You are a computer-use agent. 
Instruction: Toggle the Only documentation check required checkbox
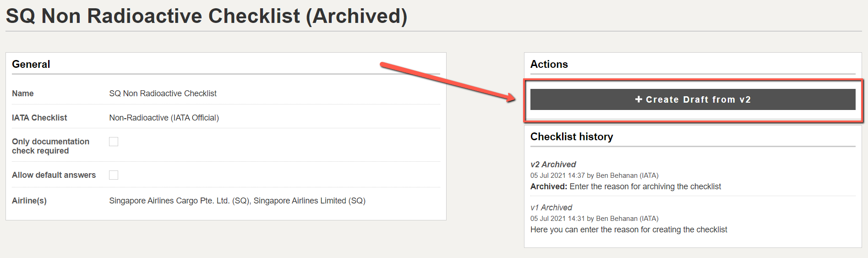[114, 142]
